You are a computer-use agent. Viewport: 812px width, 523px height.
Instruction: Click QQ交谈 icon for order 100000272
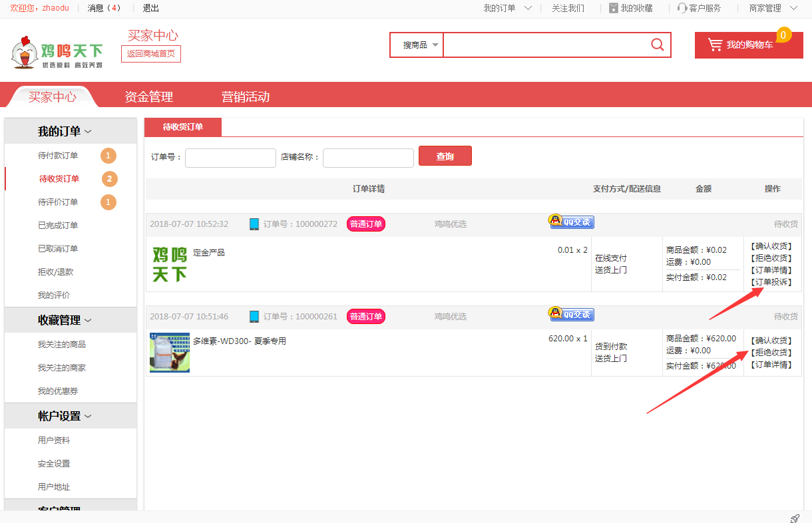click(571, 222)
